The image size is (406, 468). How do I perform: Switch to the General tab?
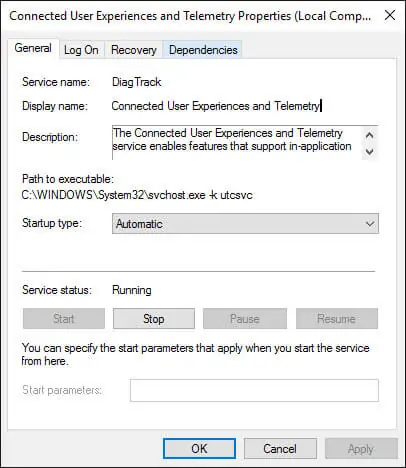tap(33, 48)
